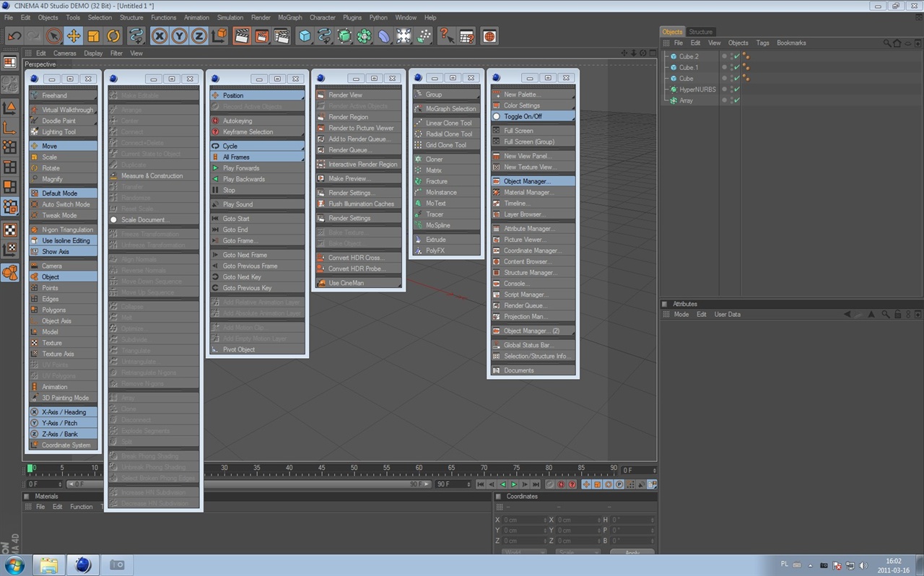The image size is (924, 576).
Task: Click Cloner in the MoGraph palette
Action: [x=447, y=160]
